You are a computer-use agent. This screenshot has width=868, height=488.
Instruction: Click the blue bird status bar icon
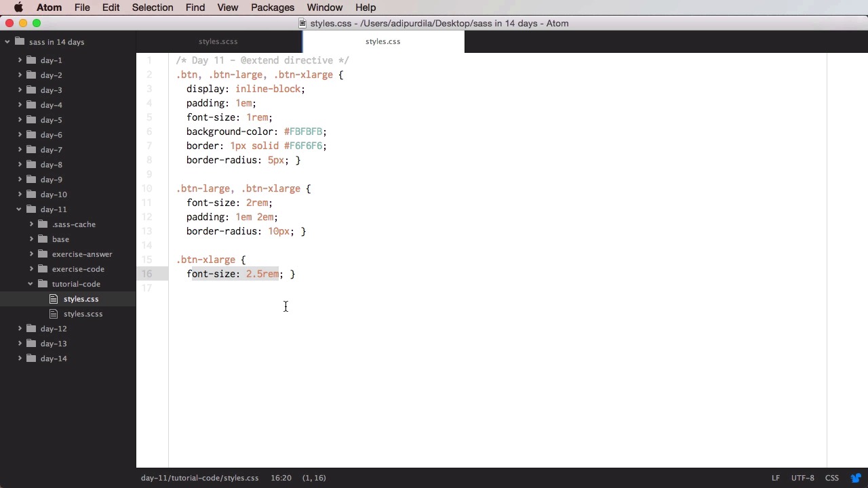click(x=856, y=478)
